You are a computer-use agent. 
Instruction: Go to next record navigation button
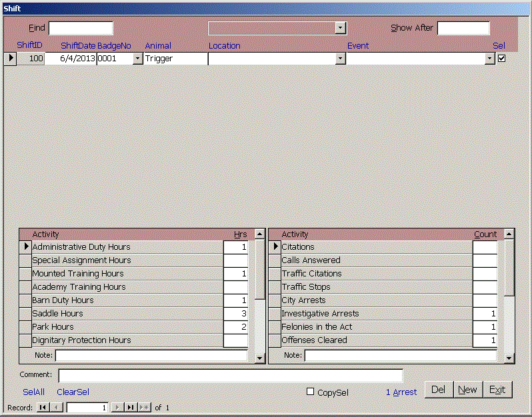pyautogui.click(x=117, y=407)
